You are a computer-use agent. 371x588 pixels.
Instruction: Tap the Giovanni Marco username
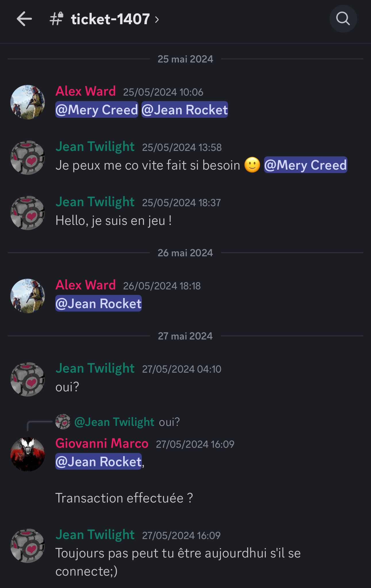[102, 443]
